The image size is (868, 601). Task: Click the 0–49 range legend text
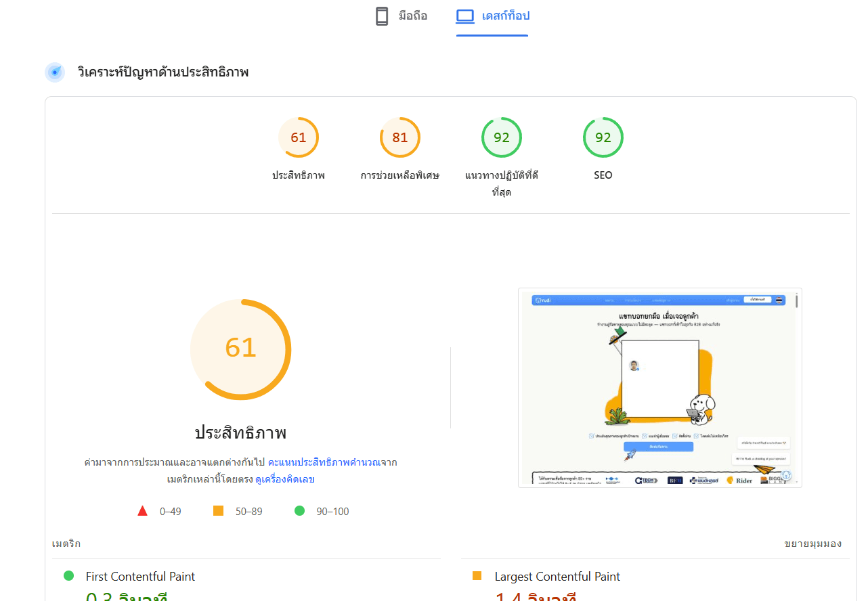pyautogui.click(x=171, y=512)
